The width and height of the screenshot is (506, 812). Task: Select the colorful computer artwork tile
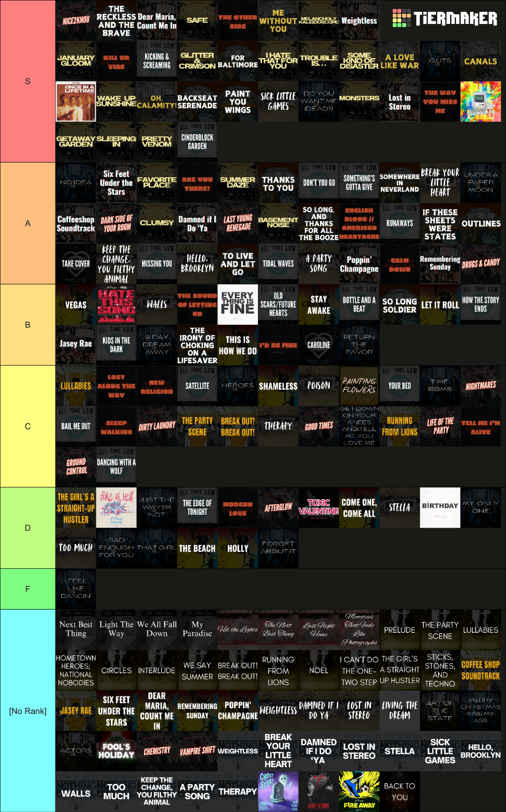coord(481,101)
